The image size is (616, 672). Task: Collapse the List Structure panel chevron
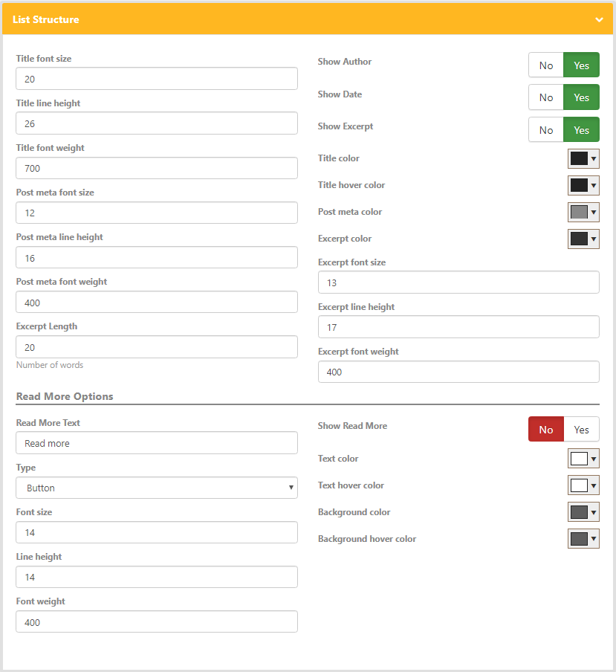(x=600, y=20)
